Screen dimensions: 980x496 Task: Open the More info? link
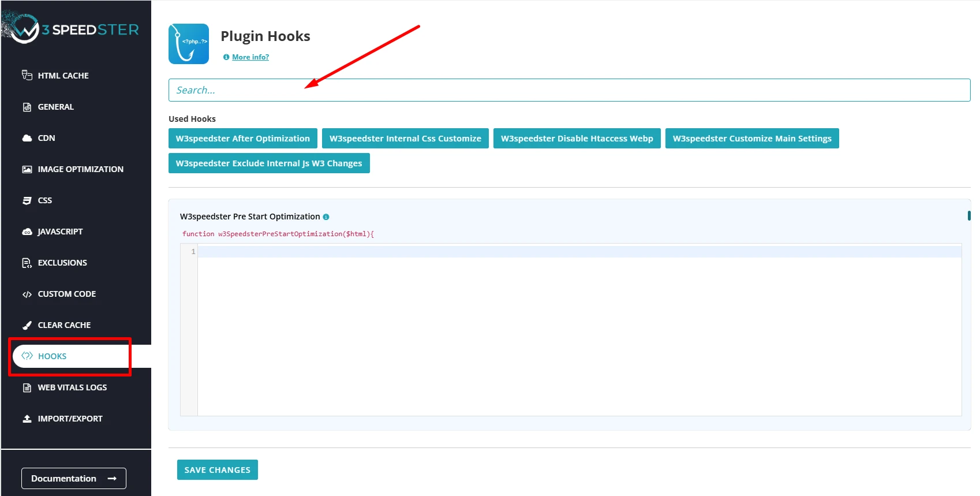click(250, 57)
